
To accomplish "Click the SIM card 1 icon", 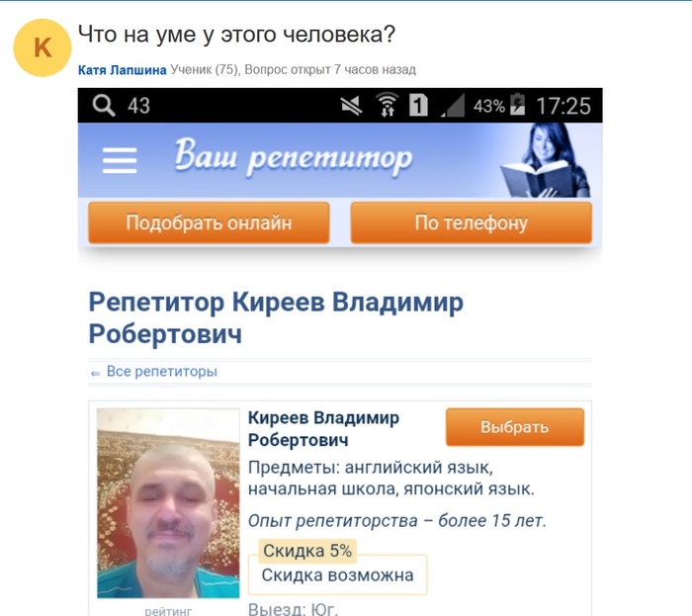I will 418,106.
